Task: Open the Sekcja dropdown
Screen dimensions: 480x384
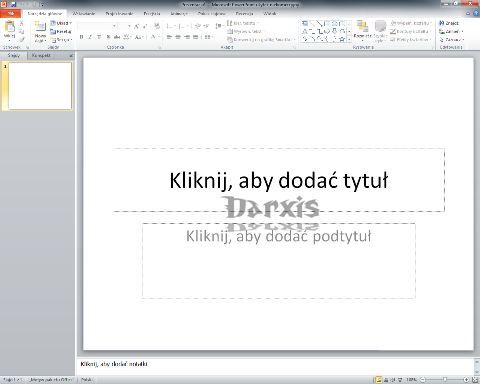Action: coord(62,40)
